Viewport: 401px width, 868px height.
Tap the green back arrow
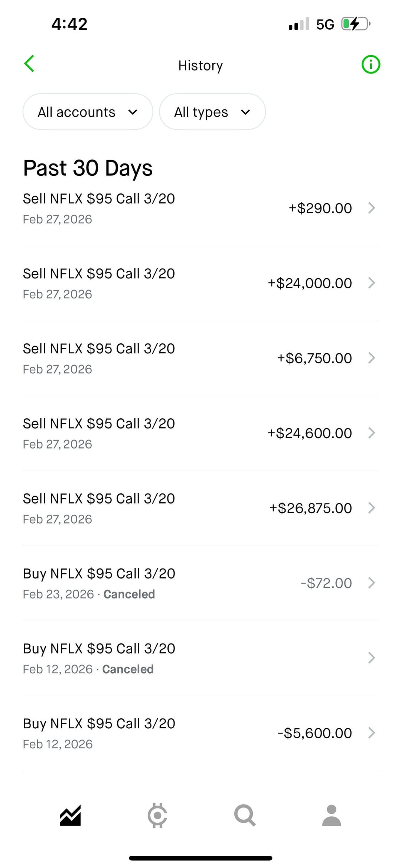click(29, 64)
